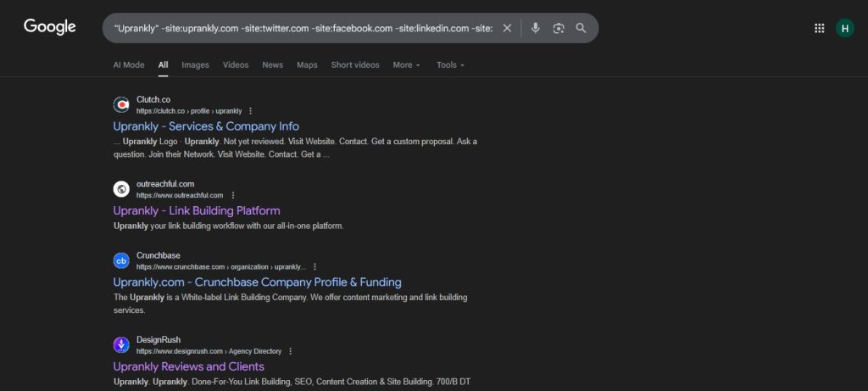Open Search by image camera icon
Viewport: 868px width, 391px height.
coord(559,28)
